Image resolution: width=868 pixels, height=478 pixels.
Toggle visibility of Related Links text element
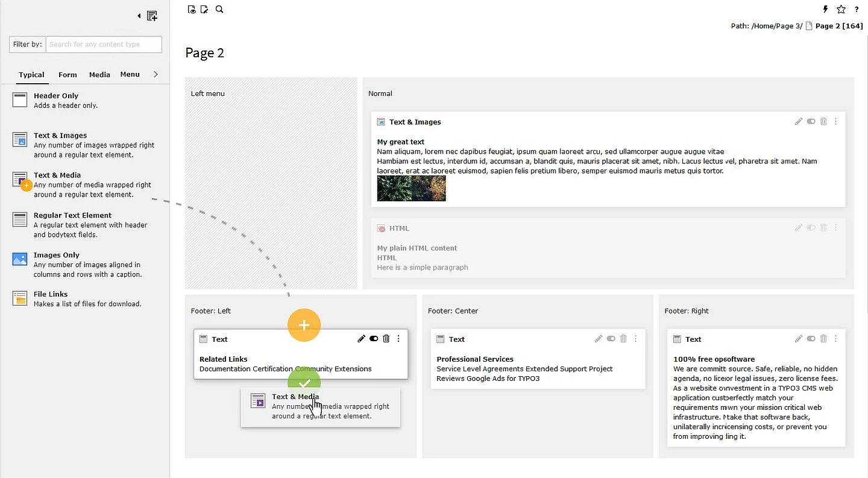[374, 339]
